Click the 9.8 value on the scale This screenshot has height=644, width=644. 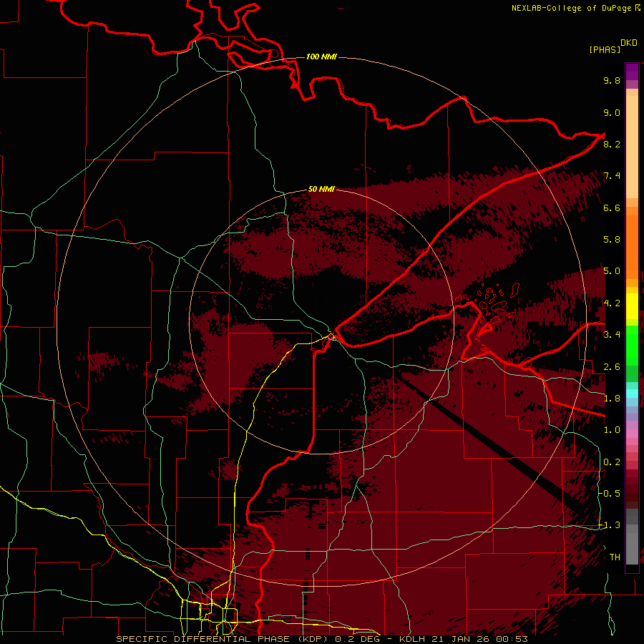point(612,80)
